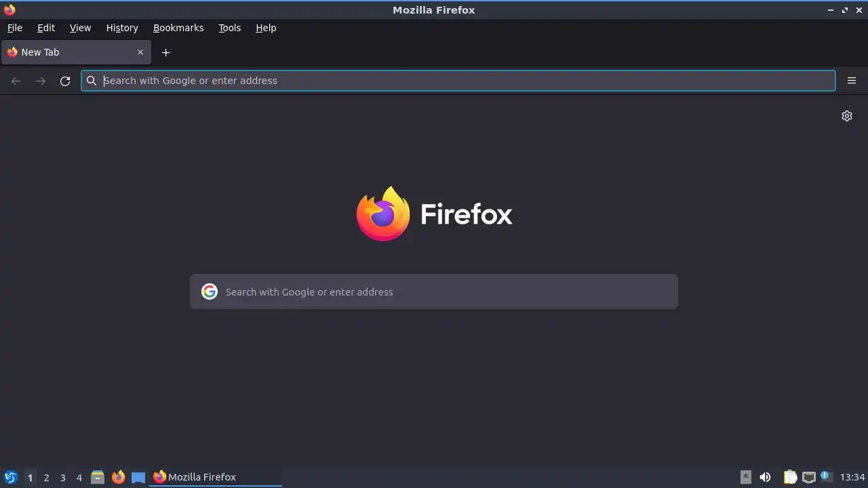This screenshot has width=868, height=488.
Task: Click the Firefox logo on the page
Action: coord(434,213)
